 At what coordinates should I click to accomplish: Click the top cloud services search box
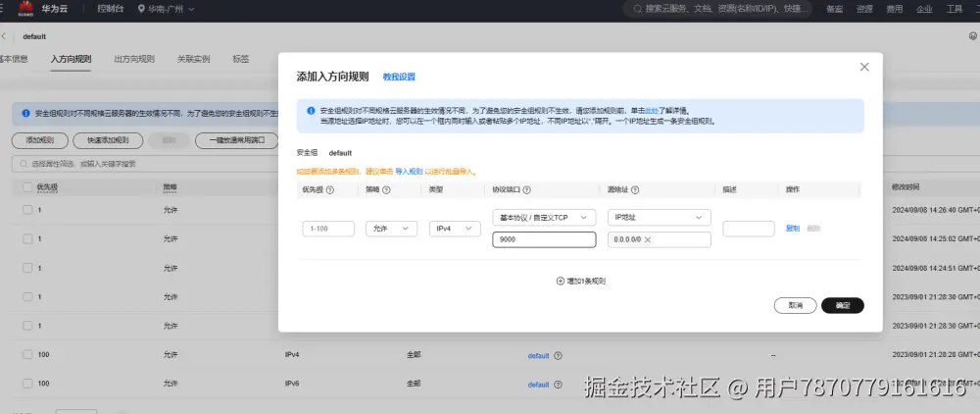[717, 10]
